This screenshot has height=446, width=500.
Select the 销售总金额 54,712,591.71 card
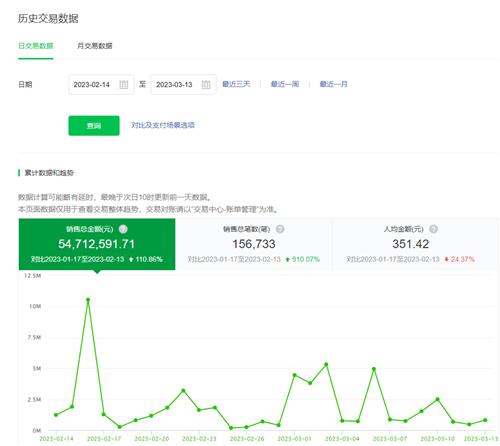tap(97, 244)
